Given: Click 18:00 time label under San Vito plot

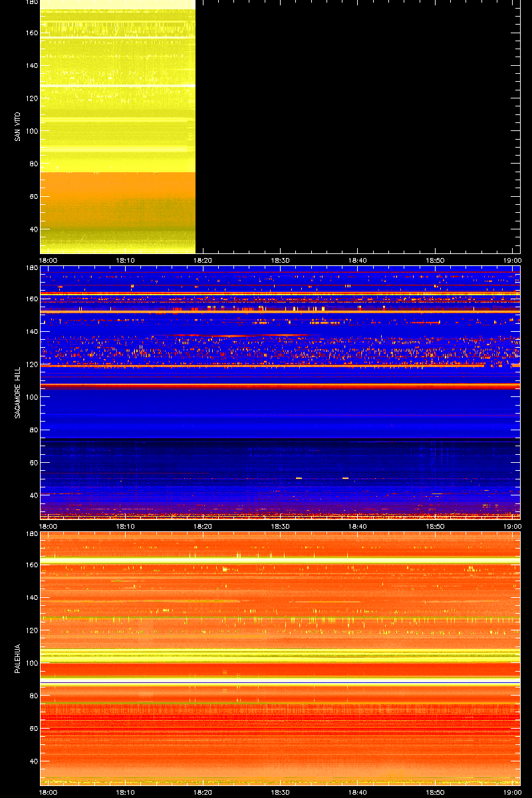Looking at the screenshot, I should pyautogui.click(x=48, y=261).
